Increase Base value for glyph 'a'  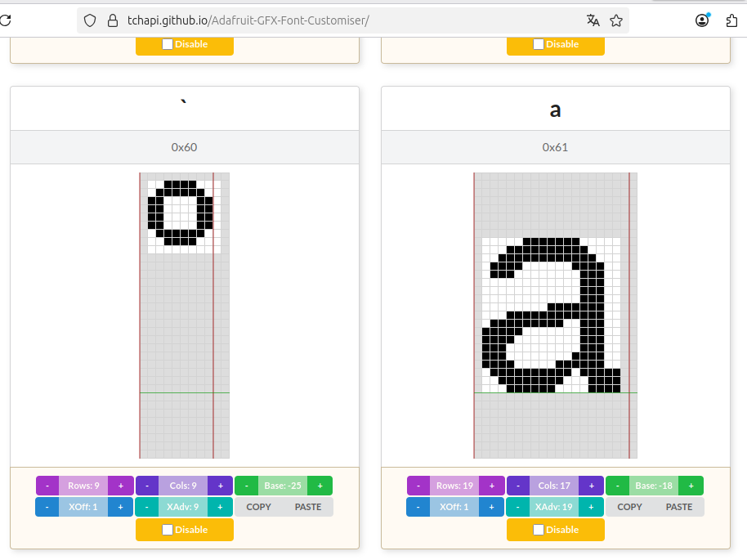click(691, 486)
